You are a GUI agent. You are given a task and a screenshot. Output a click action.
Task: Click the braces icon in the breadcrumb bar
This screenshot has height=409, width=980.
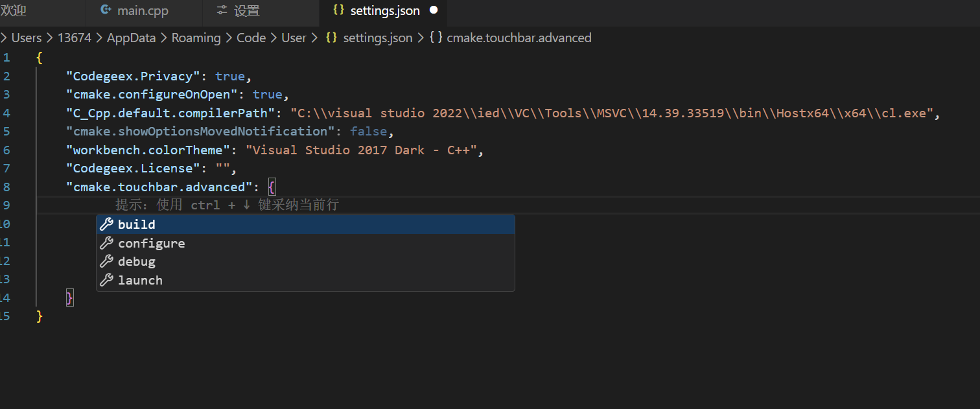pos(331,38)
